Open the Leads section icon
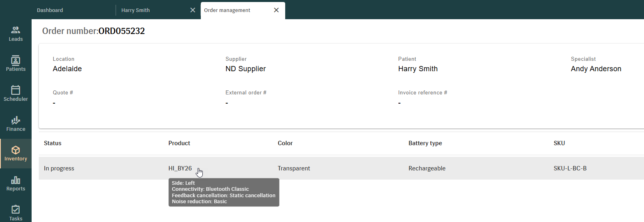Image resolution: width=644 pixels, height=222 pixels. [16, 30]
